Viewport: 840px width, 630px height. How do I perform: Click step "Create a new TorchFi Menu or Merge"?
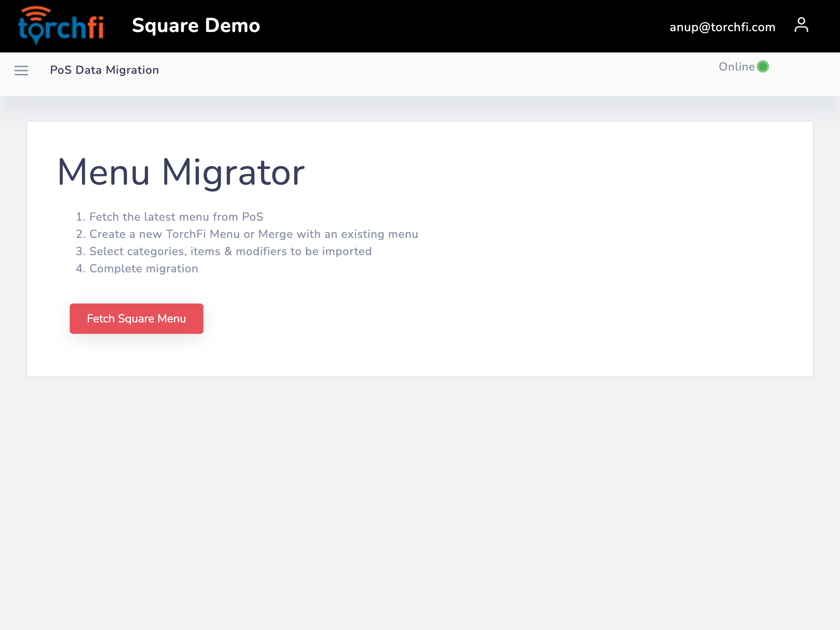pyautogui.click(x=253, y=234)
